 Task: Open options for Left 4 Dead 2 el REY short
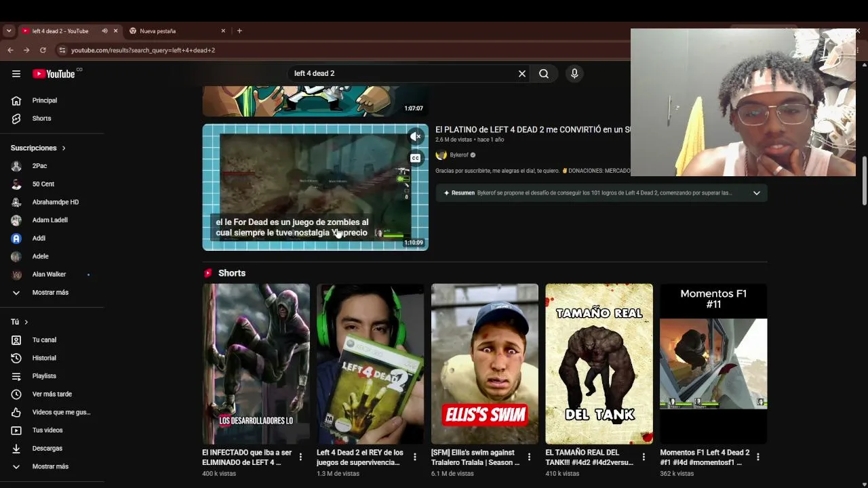415,457
